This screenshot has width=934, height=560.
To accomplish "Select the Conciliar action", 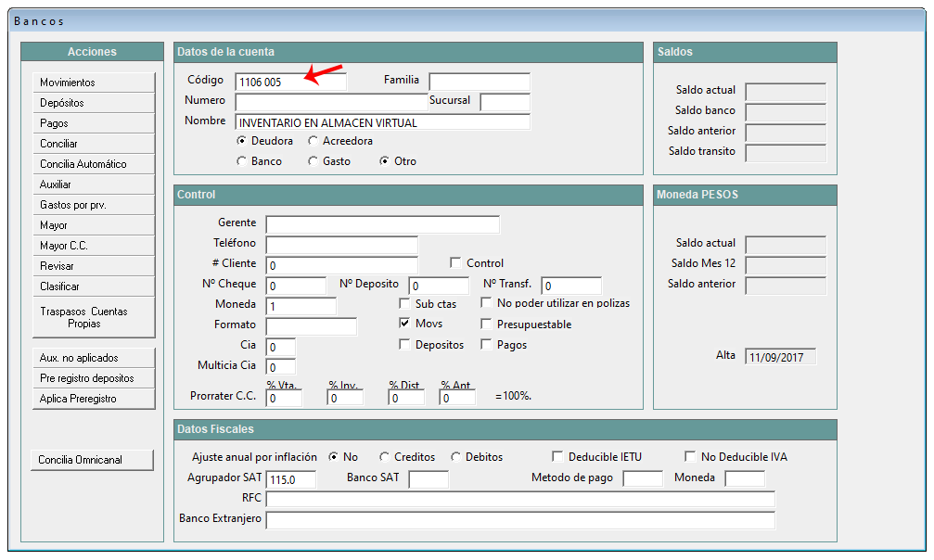I will click(94, 144).
